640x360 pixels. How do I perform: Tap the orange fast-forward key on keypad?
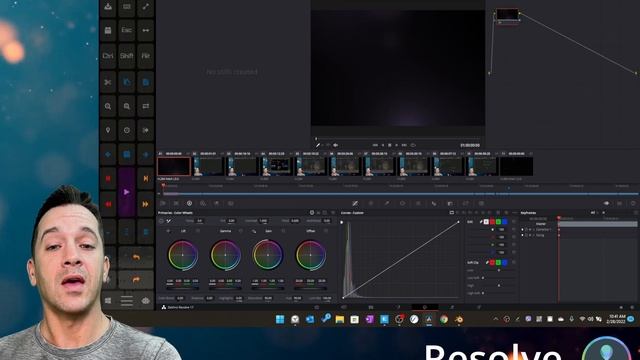pos(145,204)
